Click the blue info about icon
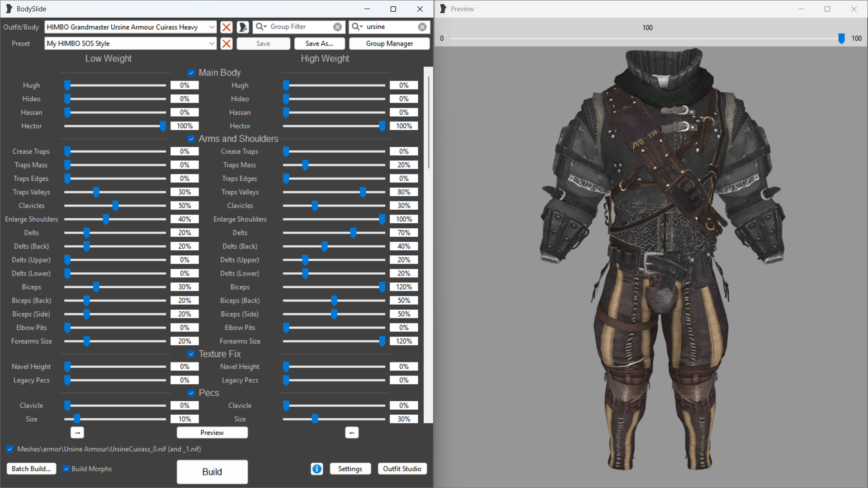 pyautogui.click(x=317, y=469)
